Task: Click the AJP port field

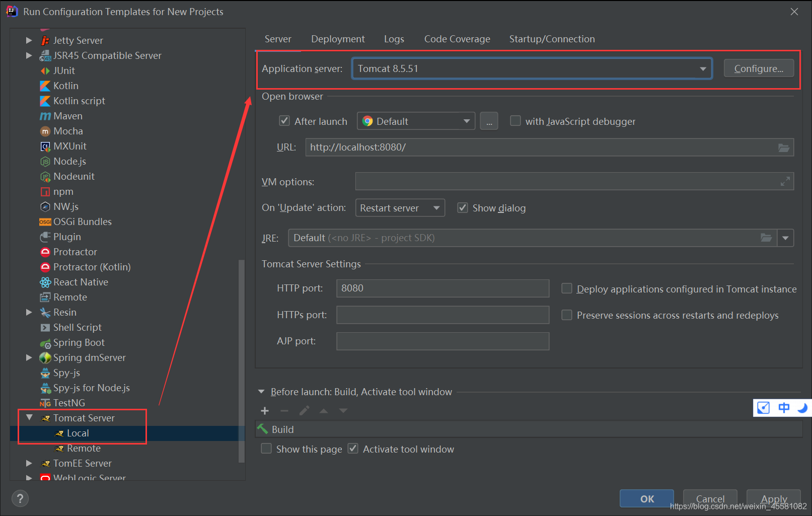Action: (x=442, y=341)
